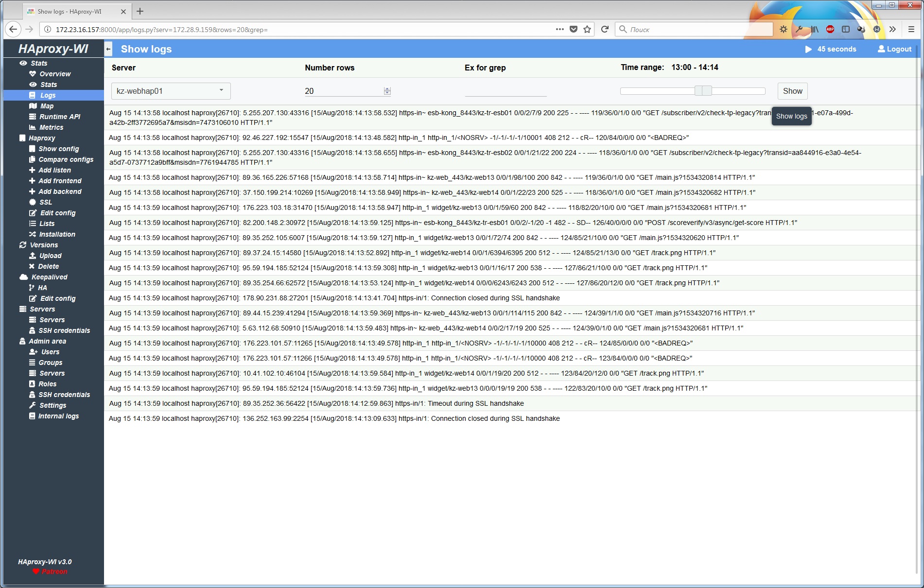Click the pencil icon beside Haproxy Edit config
This screenshot has width=924, height=588.
pyautogui.click(x=33, y=213)
